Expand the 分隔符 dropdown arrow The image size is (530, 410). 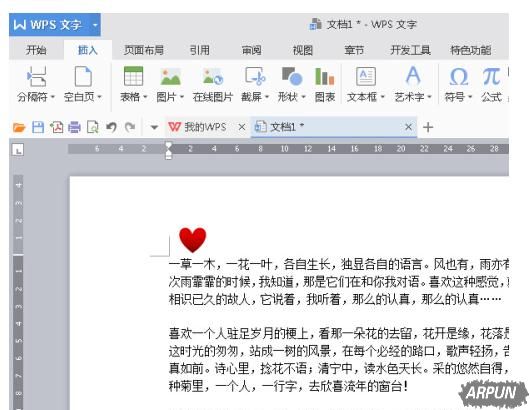pyautogui.click(x=53, y=97)
